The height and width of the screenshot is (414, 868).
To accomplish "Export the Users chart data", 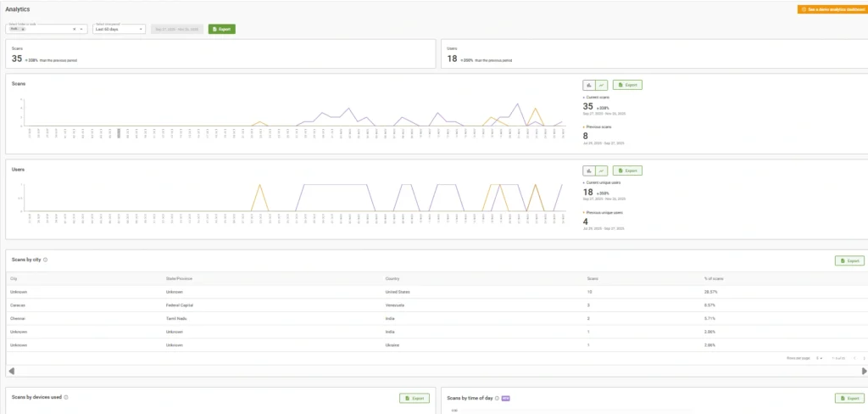I will point(628,171).
